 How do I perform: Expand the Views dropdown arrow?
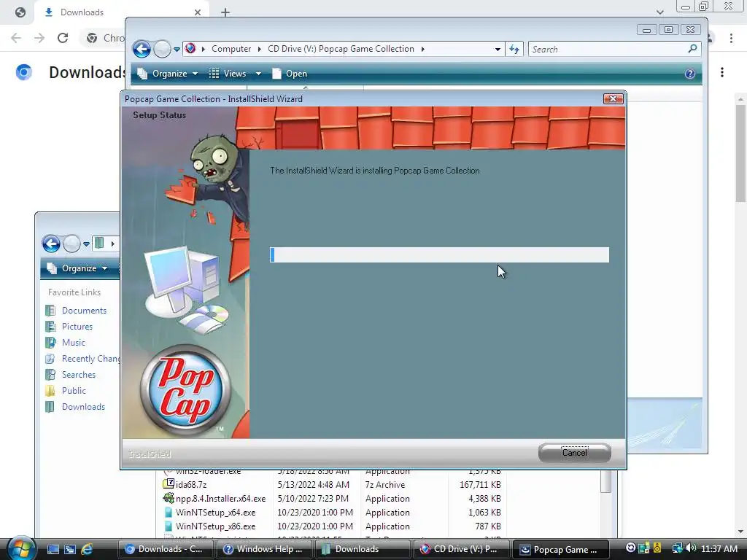click(258, 74)
